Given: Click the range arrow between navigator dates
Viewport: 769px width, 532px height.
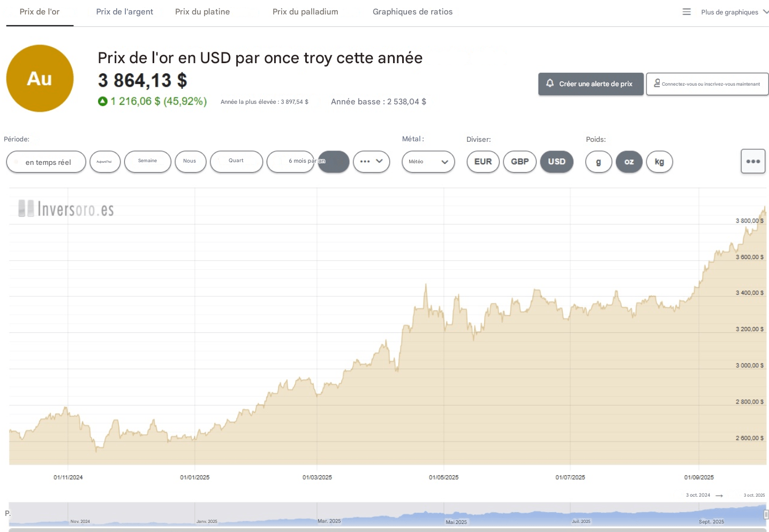Looking at the screenshot, I should click(719, 496).
